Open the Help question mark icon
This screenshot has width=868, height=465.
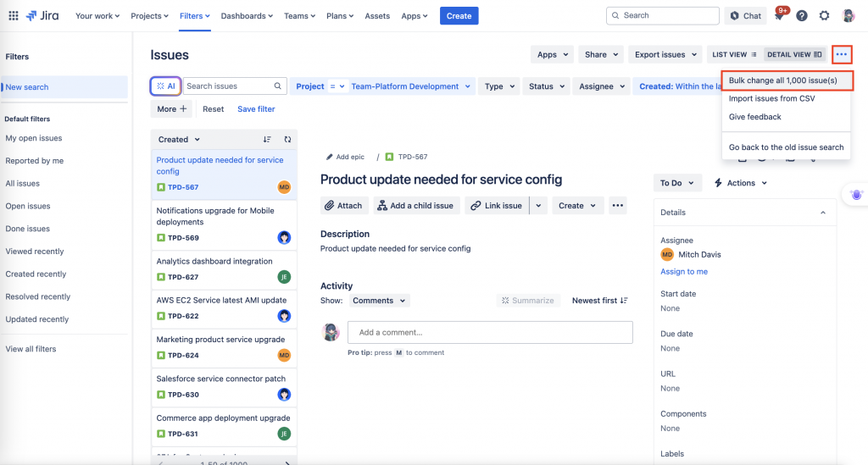click(x=802, y=15)
